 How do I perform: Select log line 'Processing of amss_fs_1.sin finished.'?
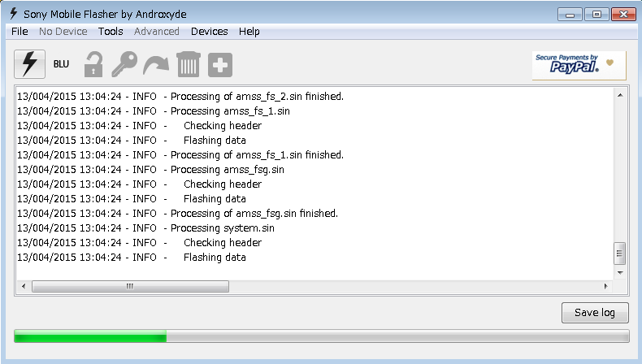click(x=180, y=154)
